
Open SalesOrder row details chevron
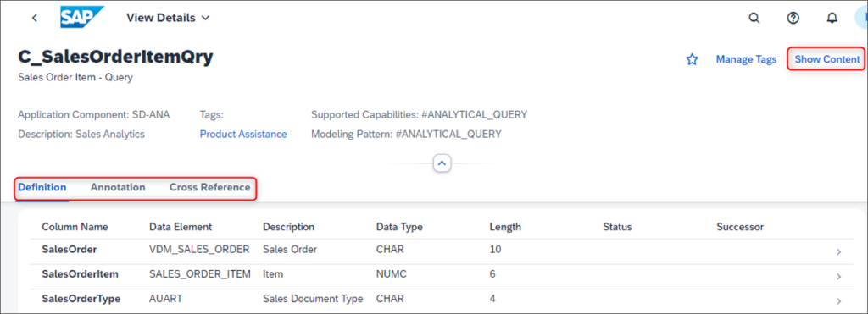click(838, 252)
